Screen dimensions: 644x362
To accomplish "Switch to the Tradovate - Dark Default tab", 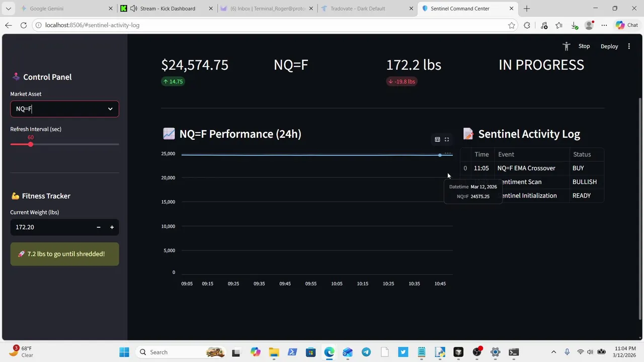I will pyautogui.click(x=367, y=9).
